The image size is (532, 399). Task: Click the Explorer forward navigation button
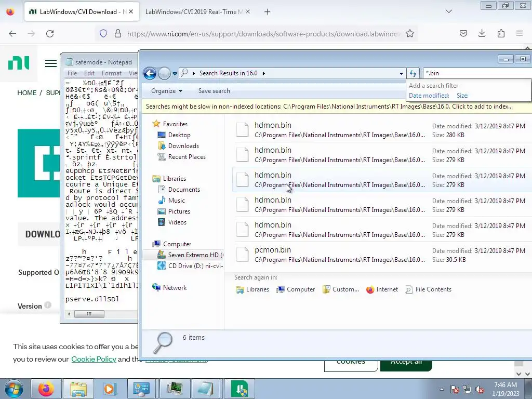[164, 73]
